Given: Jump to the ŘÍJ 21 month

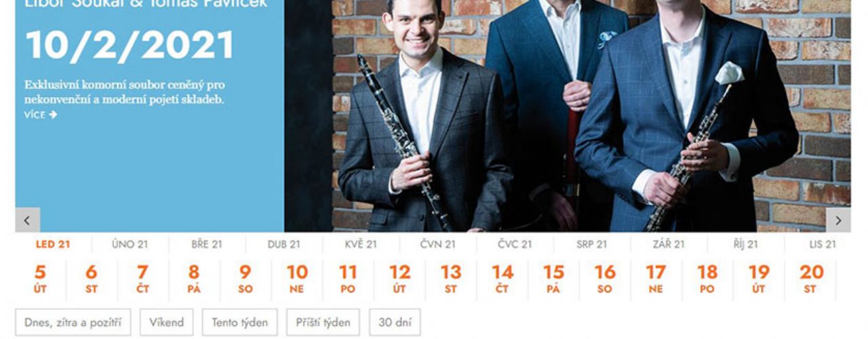Looking at the screenshot, I should pyautogui.click(x=745, y=244).
